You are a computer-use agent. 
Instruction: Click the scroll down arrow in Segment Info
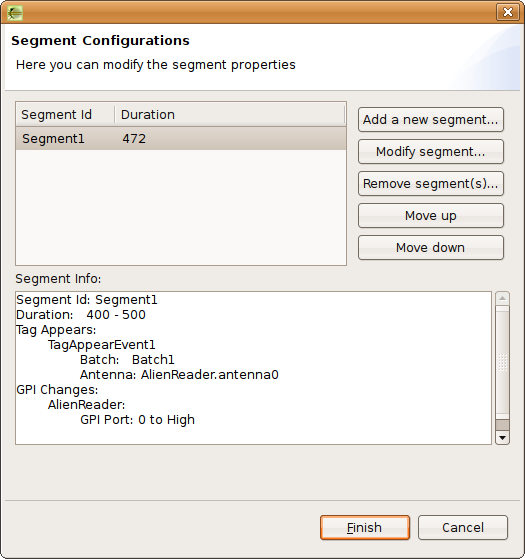click(x=502, y=437)
